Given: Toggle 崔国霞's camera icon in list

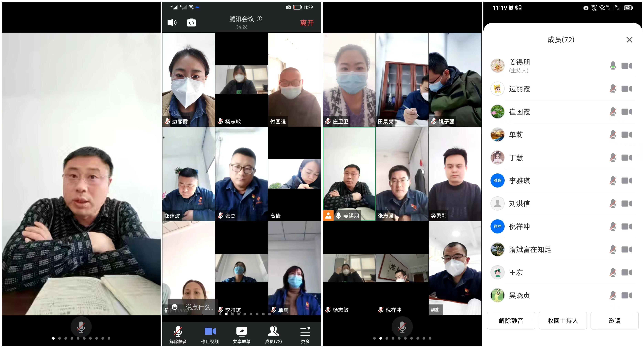Looking at the screenshot, I should coord(626,112).
